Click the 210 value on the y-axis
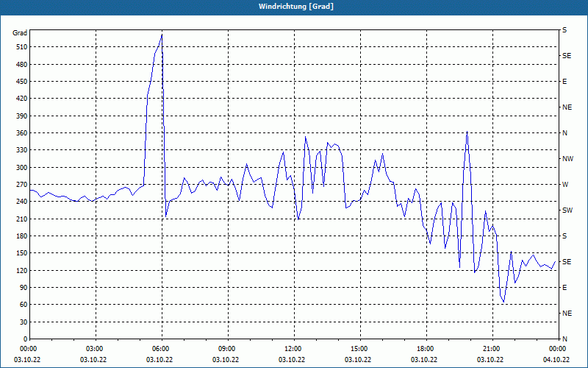The image size is (588, 368). [22, 219]
